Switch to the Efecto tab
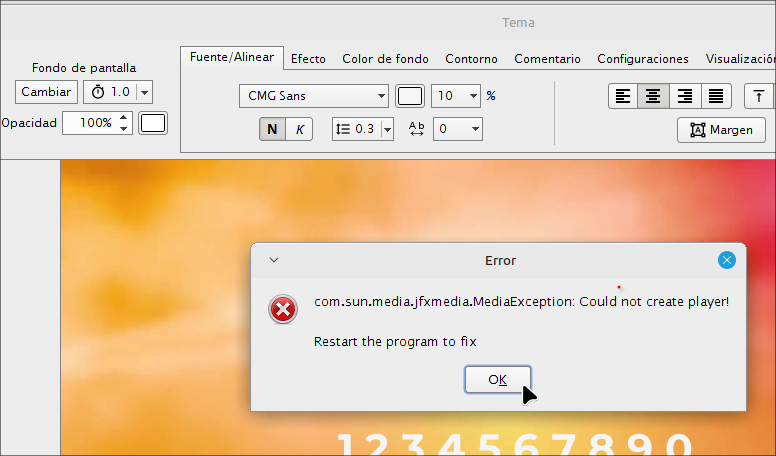 (x=308, y=59)
